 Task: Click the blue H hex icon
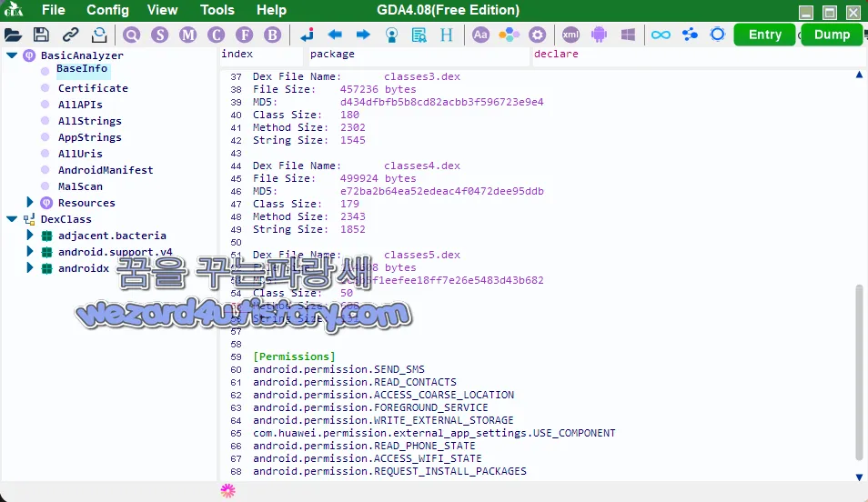447,35
